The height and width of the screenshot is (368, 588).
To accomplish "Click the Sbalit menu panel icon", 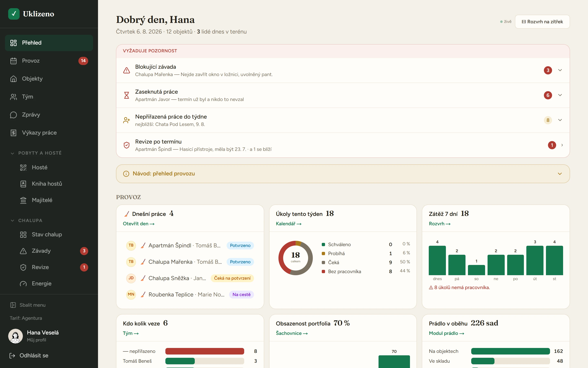I will pyautogui.click(x=13, y=305).
